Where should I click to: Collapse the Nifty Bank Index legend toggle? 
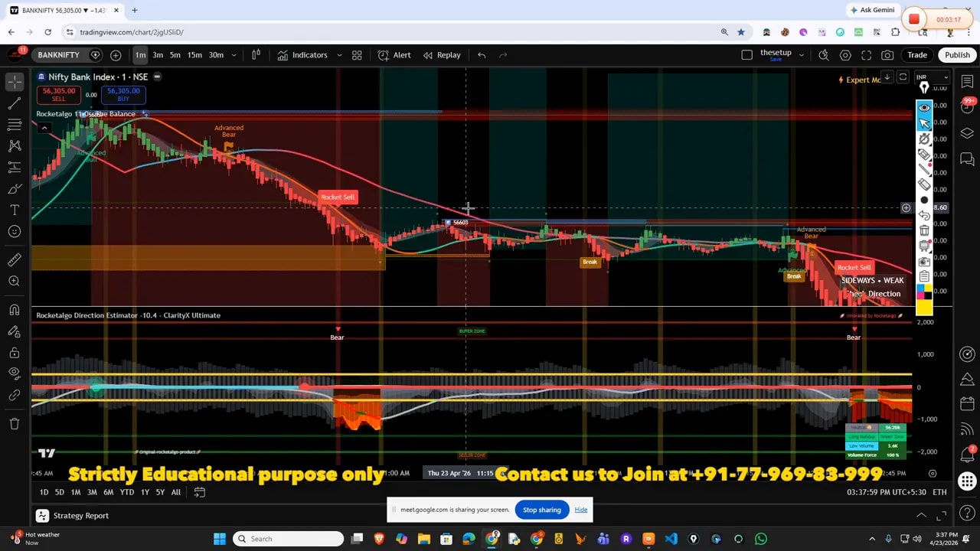pyautogui.click(x=157, y=77)
